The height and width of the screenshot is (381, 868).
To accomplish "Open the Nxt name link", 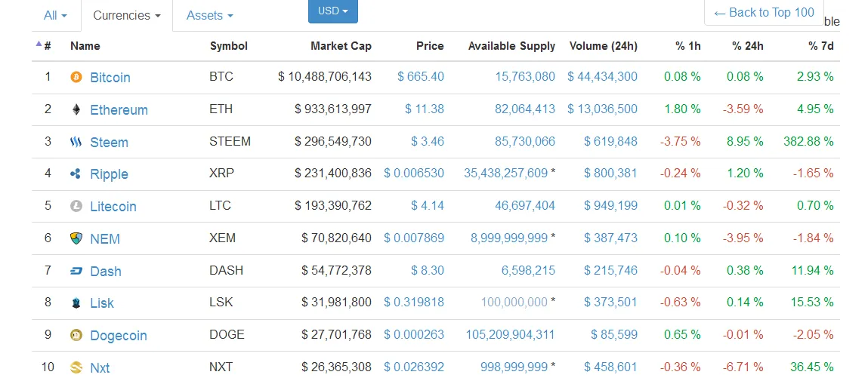I will 100,367.
